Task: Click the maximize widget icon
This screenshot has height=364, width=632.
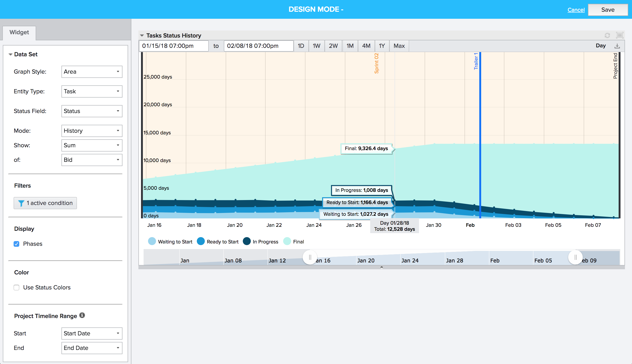Action: coord(620,35)
